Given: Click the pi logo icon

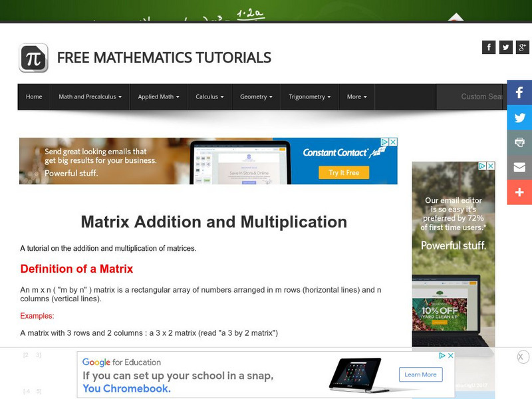Looking at the screenshot, I should pos(33,58).
